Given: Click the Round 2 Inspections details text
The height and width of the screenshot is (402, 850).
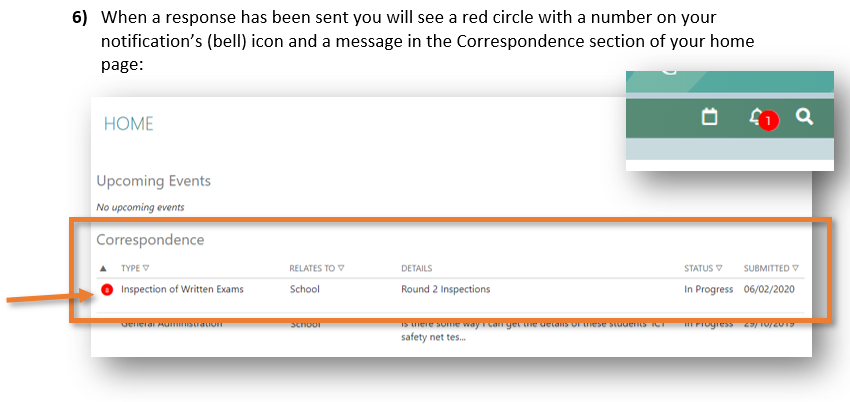Looking at the screenshot, I should tap(445, 290).
